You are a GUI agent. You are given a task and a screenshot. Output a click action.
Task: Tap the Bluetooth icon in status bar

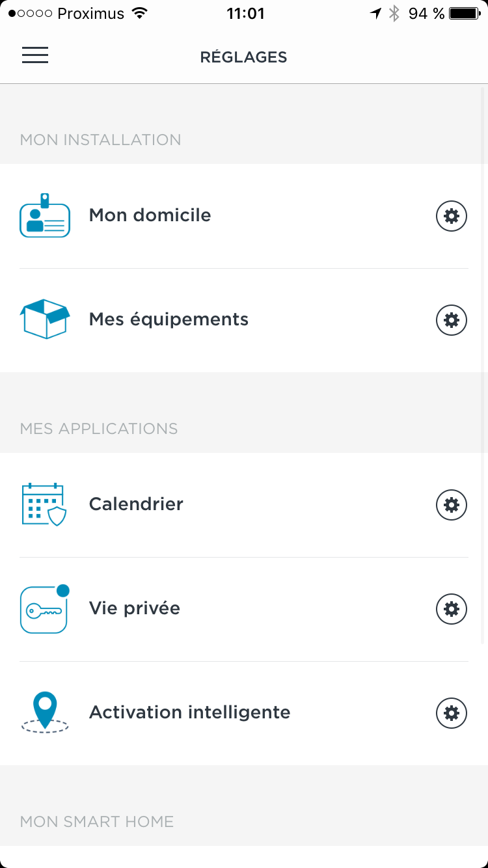point(394,14)
